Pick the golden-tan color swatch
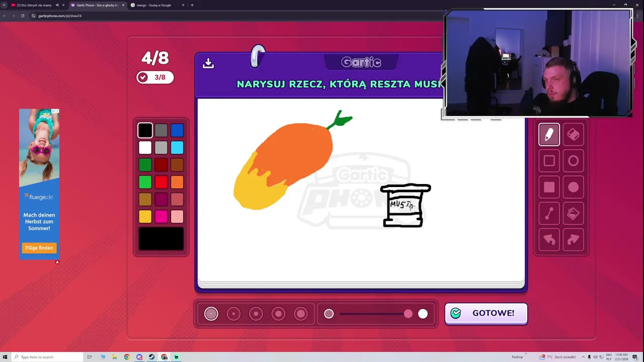The image size is (644, 362). pyautogui.click(x=145, y=199)
